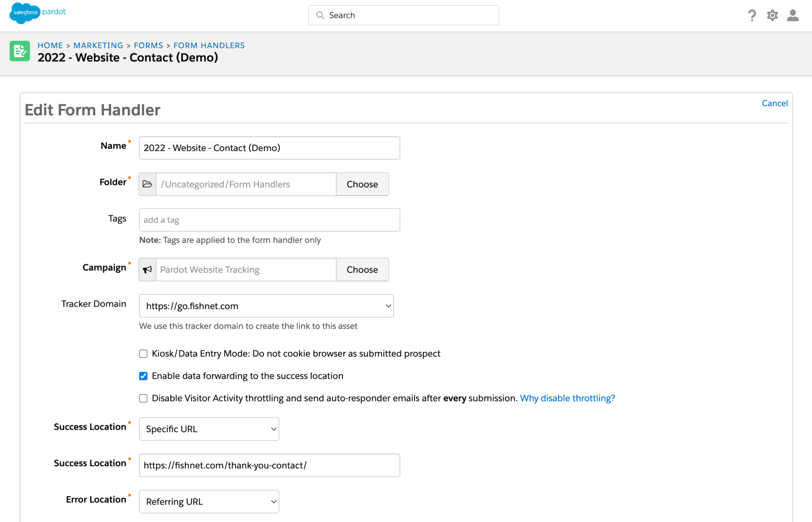Expand the Success Location Specific URL dropdown

[x=209, y=429]
